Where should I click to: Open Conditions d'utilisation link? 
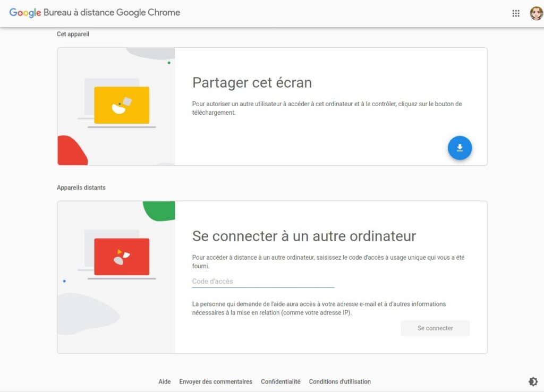pyautogui.click(x=339, y=381)
